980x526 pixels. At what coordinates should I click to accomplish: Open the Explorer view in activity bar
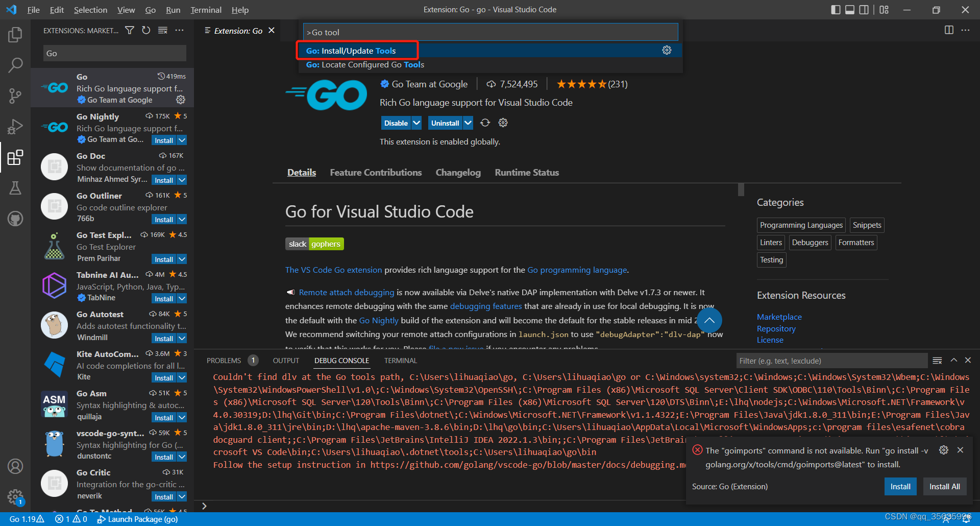15,35
